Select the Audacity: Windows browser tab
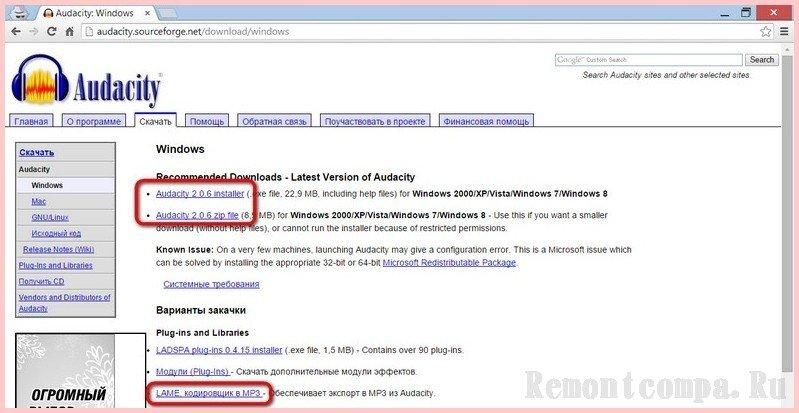The height and width of the screenshot is (413, 799). 94,13
